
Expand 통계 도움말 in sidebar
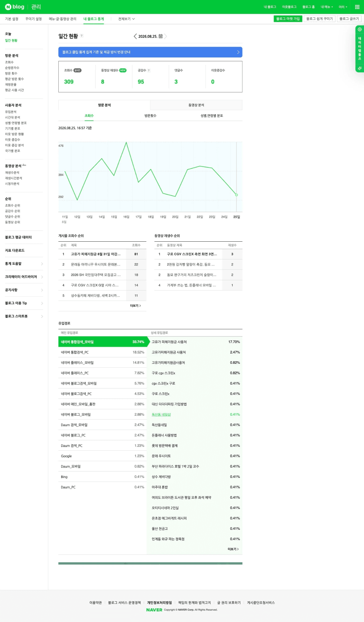click(x=24, y=264)
